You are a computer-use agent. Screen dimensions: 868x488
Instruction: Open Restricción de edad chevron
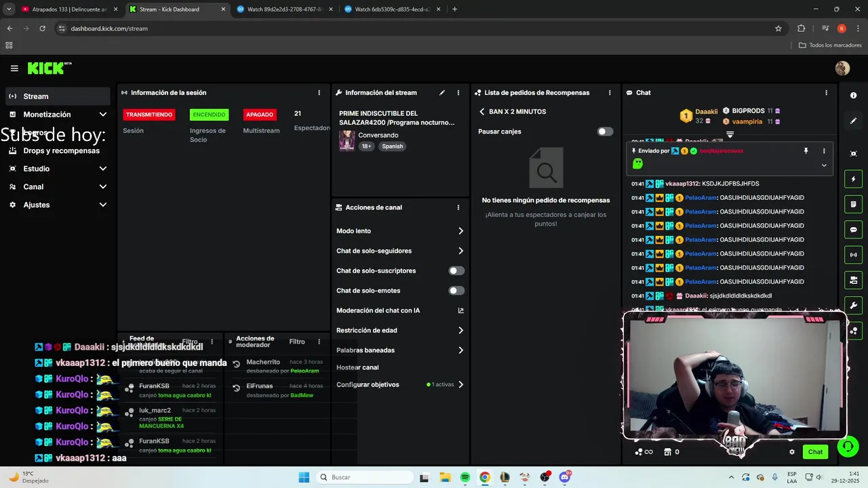coord(461,331)
